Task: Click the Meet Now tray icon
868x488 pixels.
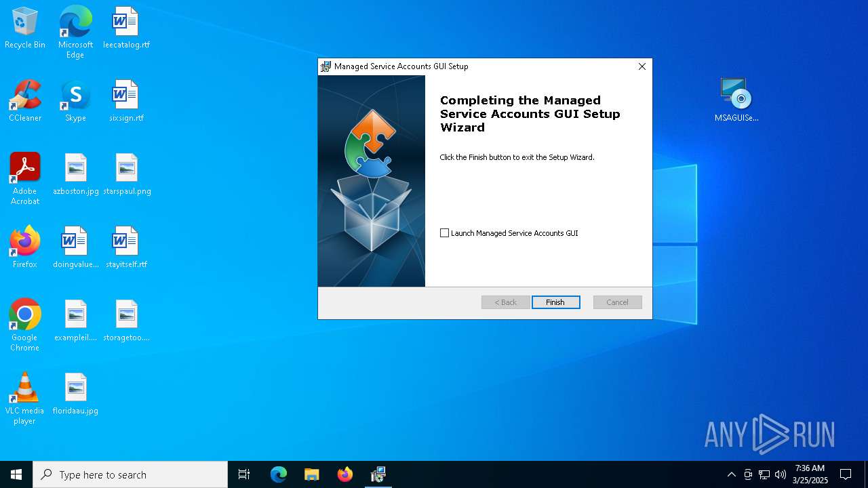Action: [748, 474]
